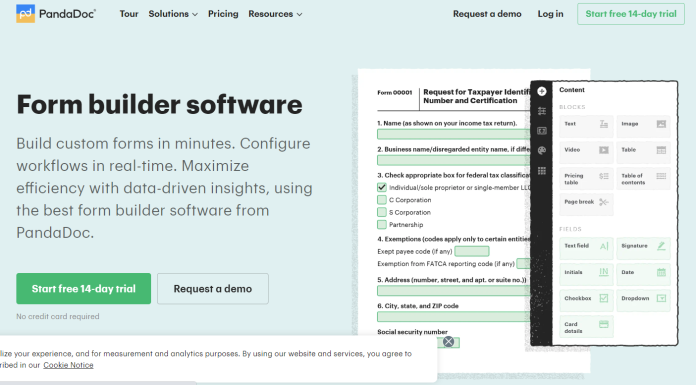Open the Tour page
Screen dimensions: 696x385
click(x=129, y=14)
